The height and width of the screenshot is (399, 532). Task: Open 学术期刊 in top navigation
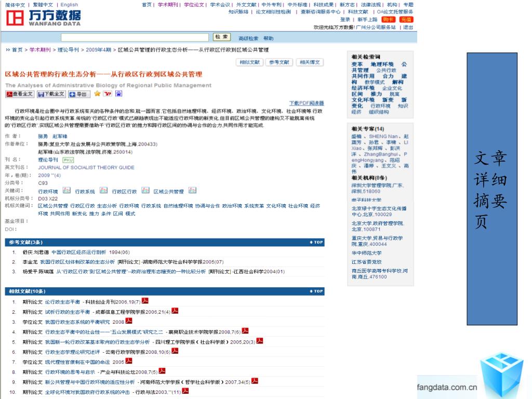point(168,5)
